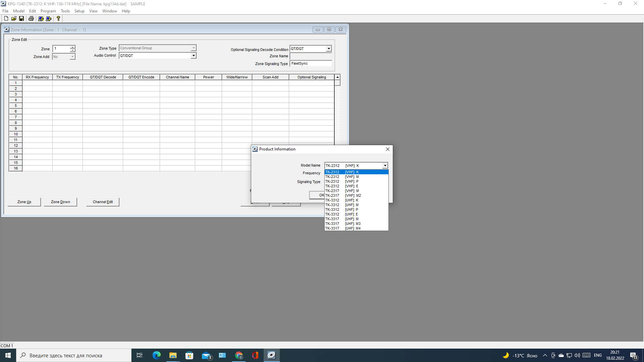Open Microsoft Store from taskbar

(190, 355)
